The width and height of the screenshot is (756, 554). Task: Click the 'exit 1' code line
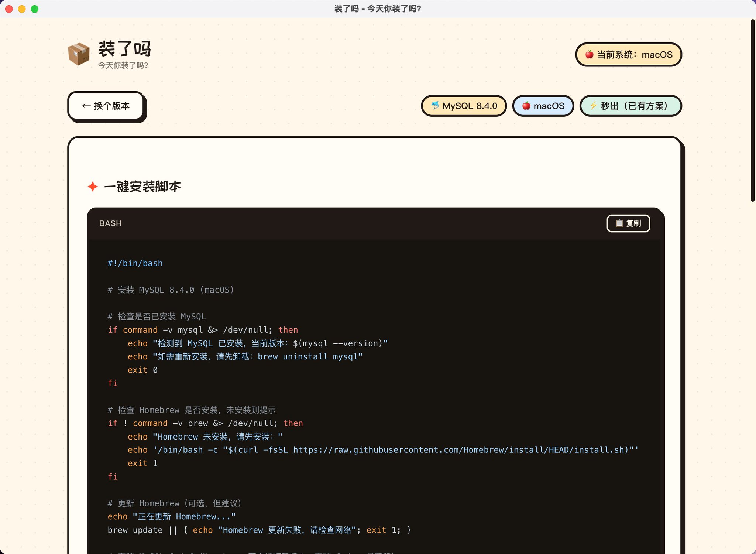point(142,463)
